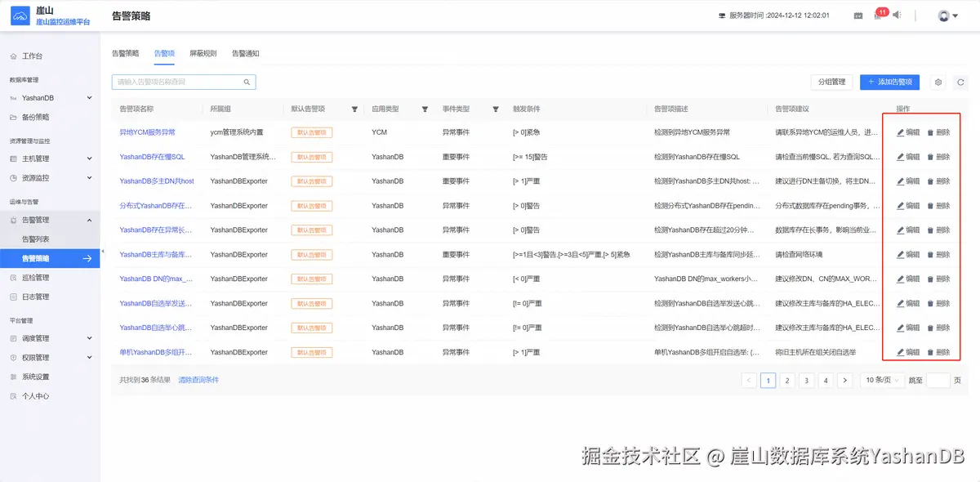This screenshot has height=482, width=980.
Task: Open the calendar icon in the header
Action: click(858, 16)
